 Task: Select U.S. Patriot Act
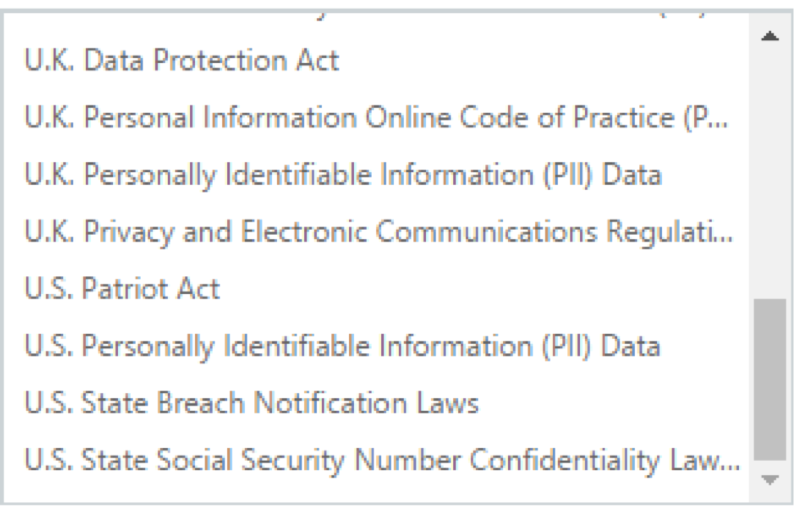120,290
